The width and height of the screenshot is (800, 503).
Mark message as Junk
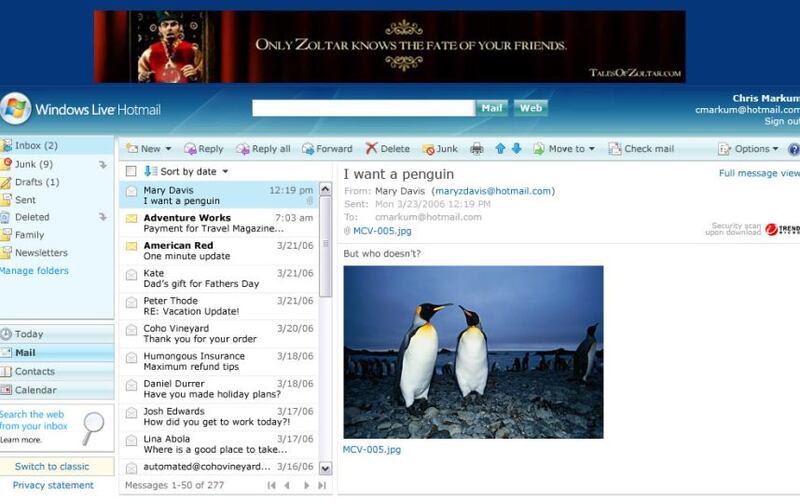[x=440, y=149]
